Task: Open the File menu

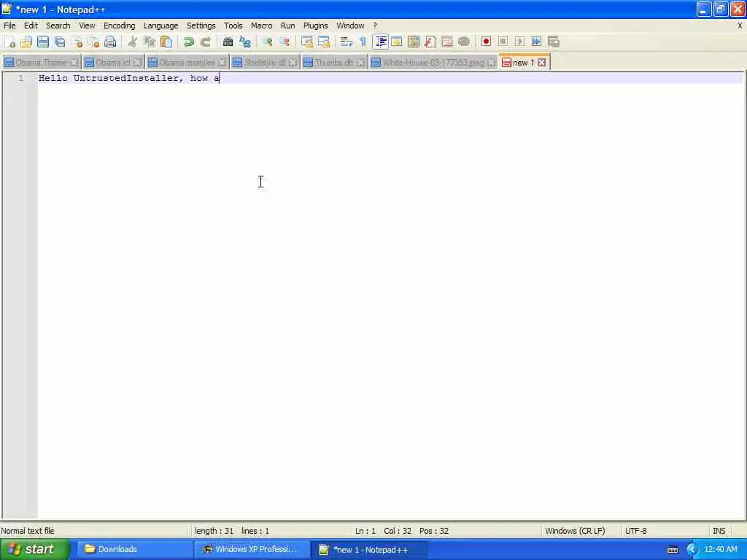Action: 9,26
